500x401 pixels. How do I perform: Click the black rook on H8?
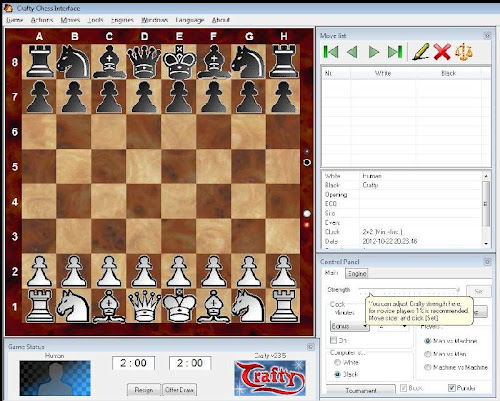point(283,62)
